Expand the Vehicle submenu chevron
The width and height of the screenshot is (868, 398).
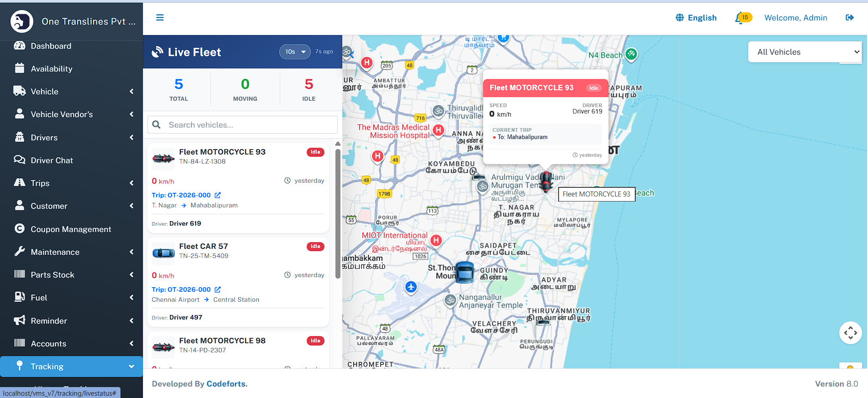click(x=131, y=91)
